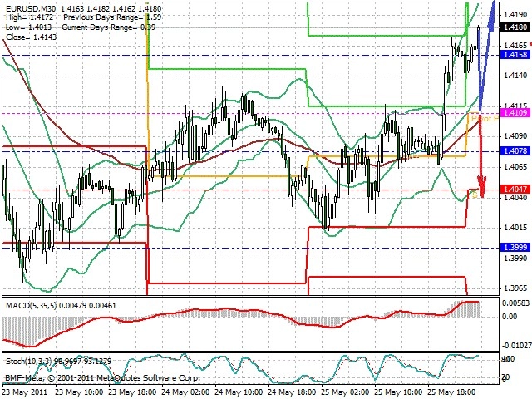
Task: Click the red downward forecast arrow
Action: coord(481,157)
